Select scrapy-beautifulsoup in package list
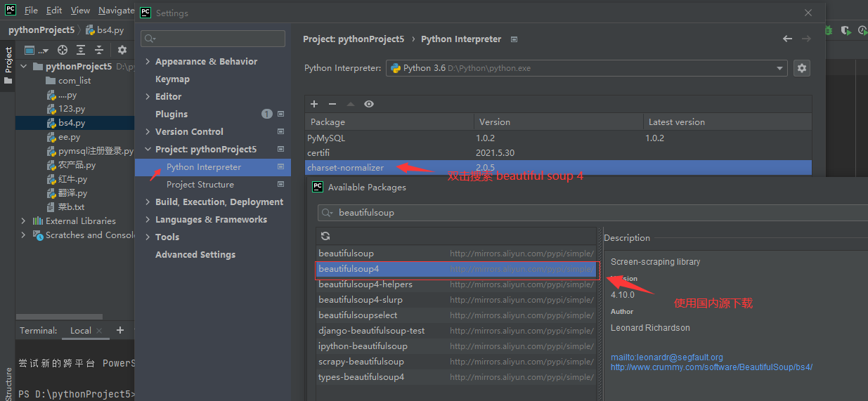 point(457,362)
